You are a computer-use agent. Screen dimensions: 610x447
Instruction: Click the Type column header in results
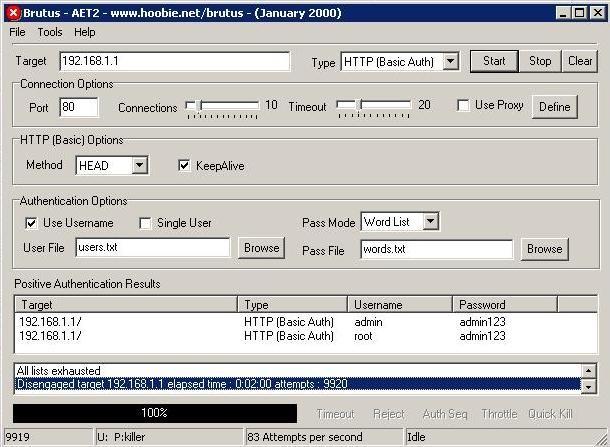point(292,304)
